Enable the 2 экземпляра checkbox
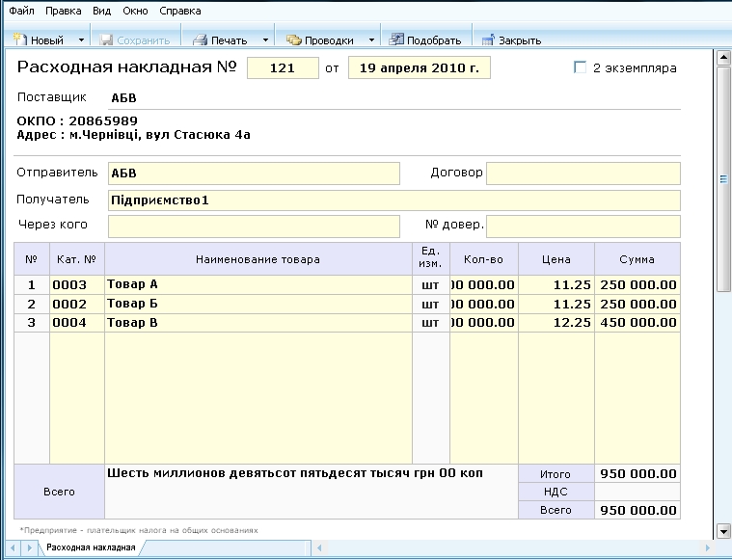Screen dimensions: 732x560 pos(580,68)
